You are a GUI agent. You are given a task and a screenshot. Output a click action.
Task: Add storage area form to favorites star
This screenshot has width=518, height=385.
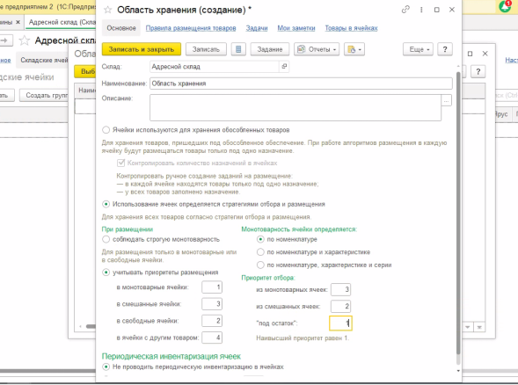tap(108, 10)
